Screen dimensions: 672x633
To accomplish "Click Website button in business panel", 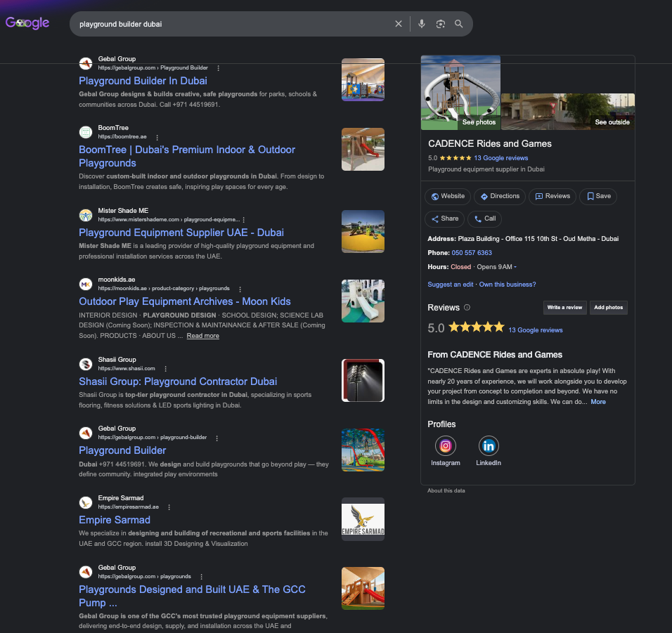I will point(448,196).
